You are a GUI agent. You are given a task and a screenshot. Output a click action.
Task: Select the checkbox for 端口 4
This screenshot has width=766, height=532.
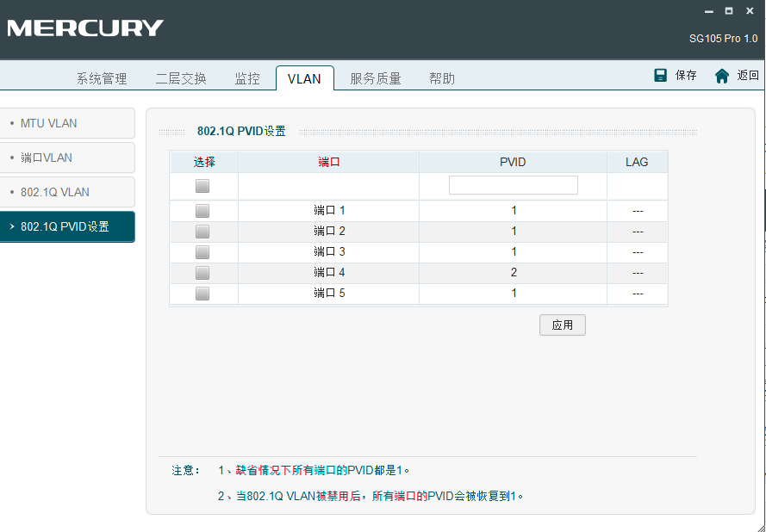(x=202, y=273)
